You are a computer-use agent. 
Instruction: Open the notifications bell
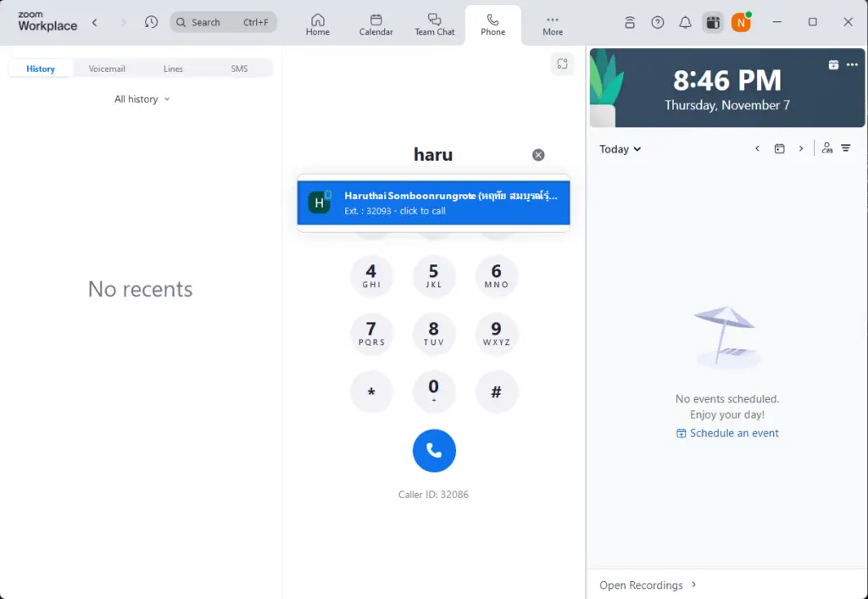[x=685, y=22]
